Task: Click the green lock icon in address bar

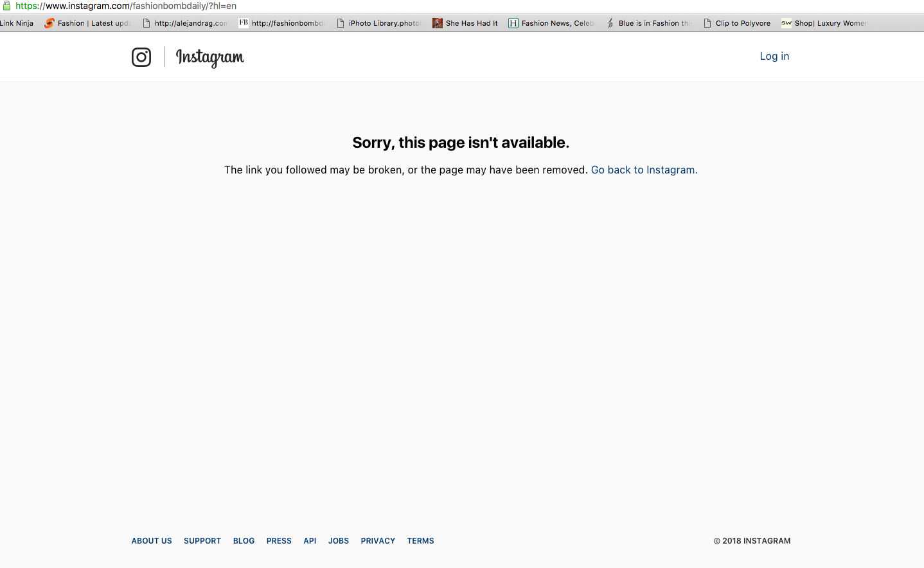Action: click(6, 6)
